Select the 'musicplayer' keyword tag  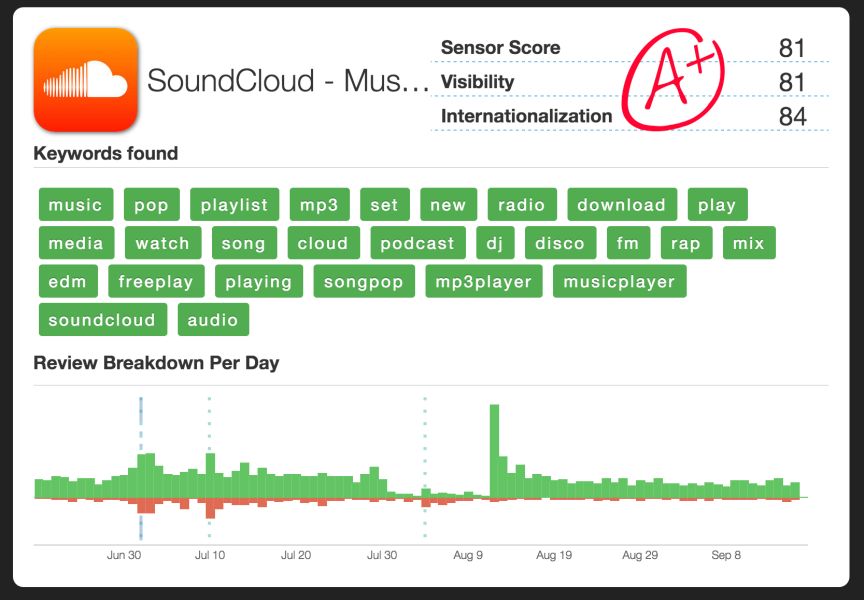[619, 282]
